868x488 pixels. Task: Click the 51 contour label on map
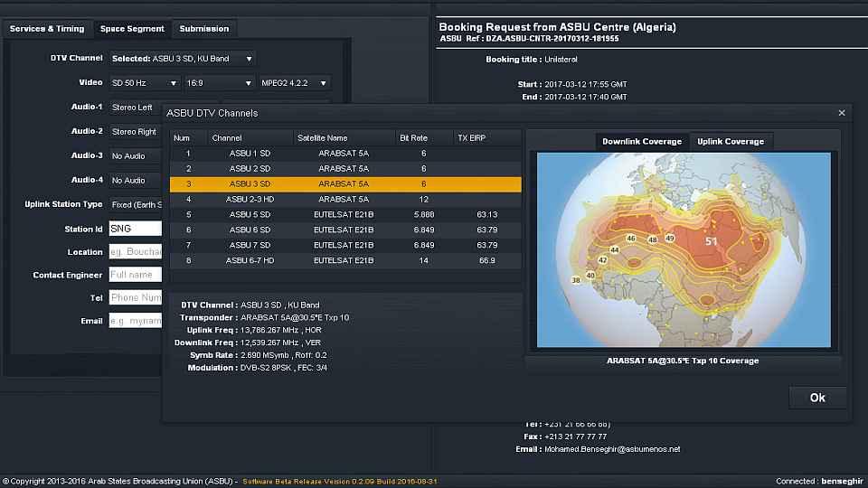[x=711, y=241]
